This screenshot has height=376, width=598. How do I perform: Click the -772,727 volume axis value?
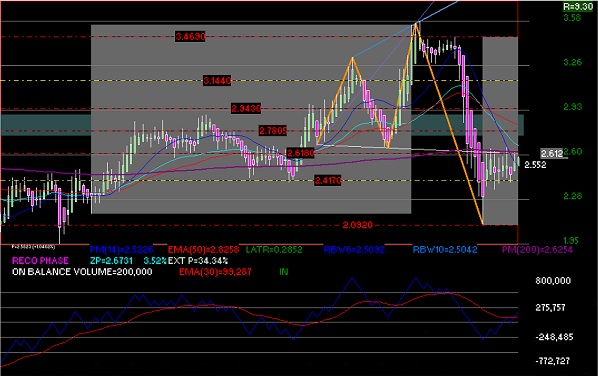click(552, 361)
